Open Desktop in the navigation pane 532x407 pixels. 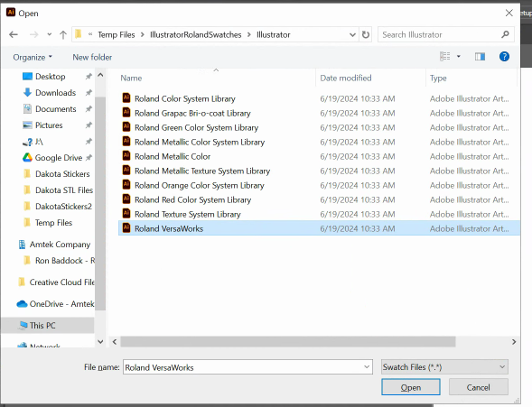(51, 77)
